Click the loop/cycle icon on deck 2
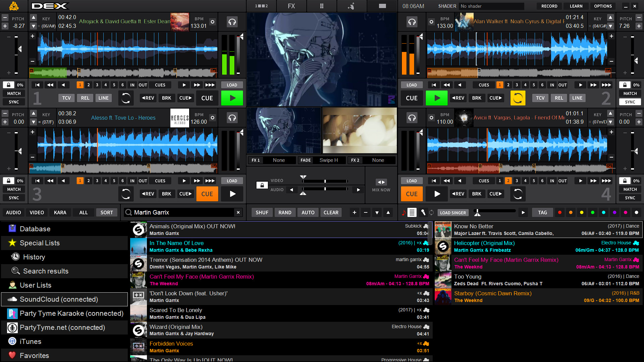This screenshot has width=644, height=362. [x=517, y=98]
